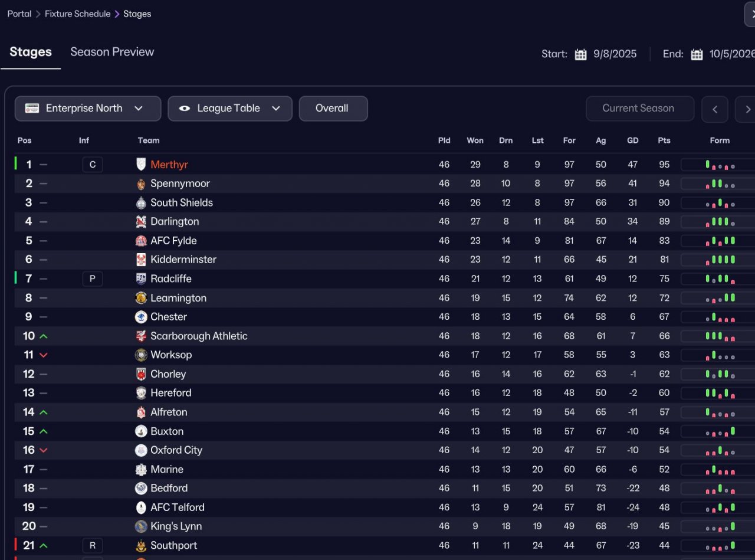Screen dimensions: 755x560
Task: Open Fixture Schedule breadcrumb link
Action: (x=77, y=14)
